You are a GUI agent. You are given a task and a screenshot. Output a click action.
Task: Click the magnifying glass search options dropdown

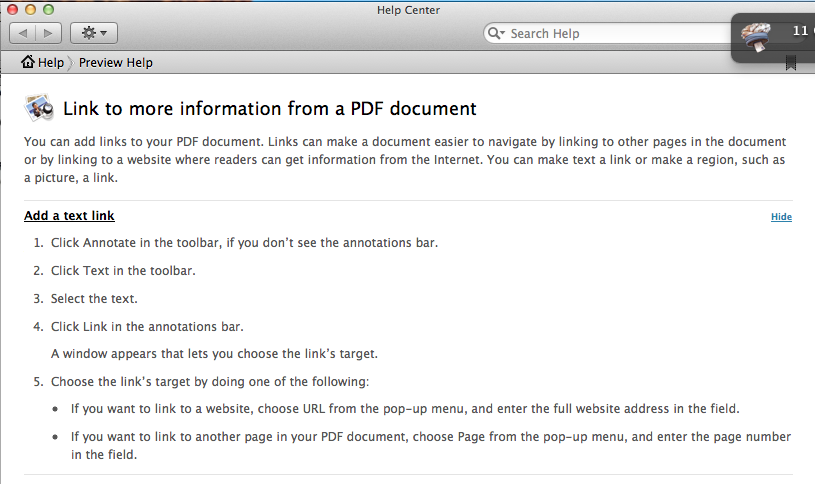tap(496, 33)
